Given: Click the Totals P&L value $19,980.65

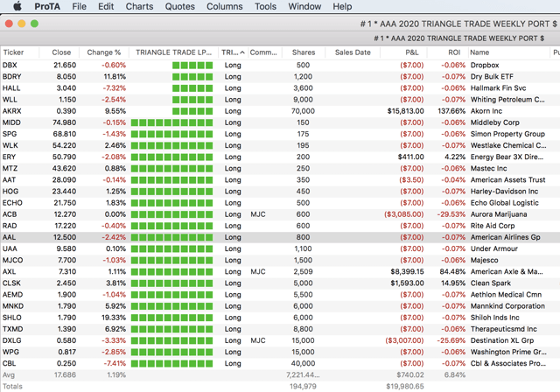Looking at the screenshot, I should point(405,386).
